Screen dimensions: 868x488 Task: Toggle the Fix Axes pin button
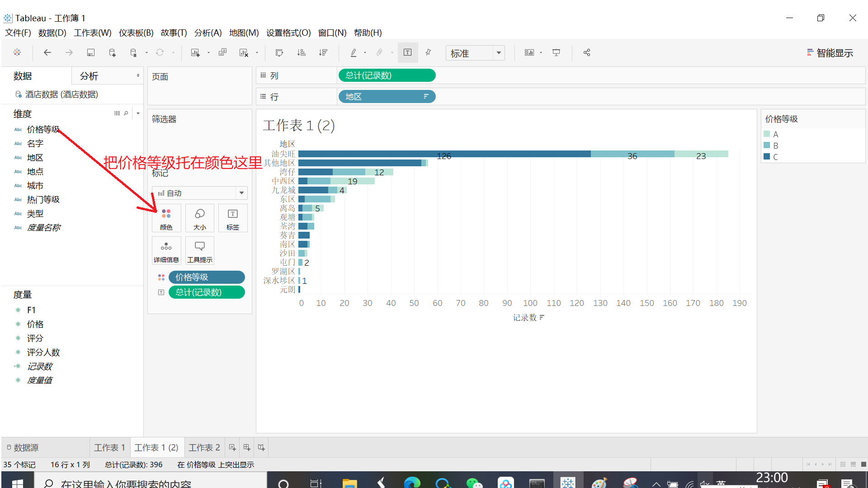point(428,53)
